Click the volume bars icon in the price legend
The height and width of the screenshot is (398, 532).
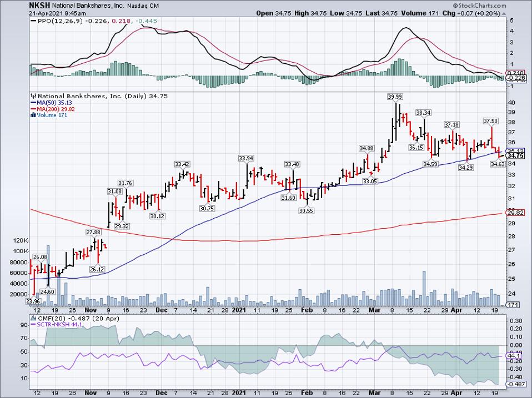pos(33,115)
